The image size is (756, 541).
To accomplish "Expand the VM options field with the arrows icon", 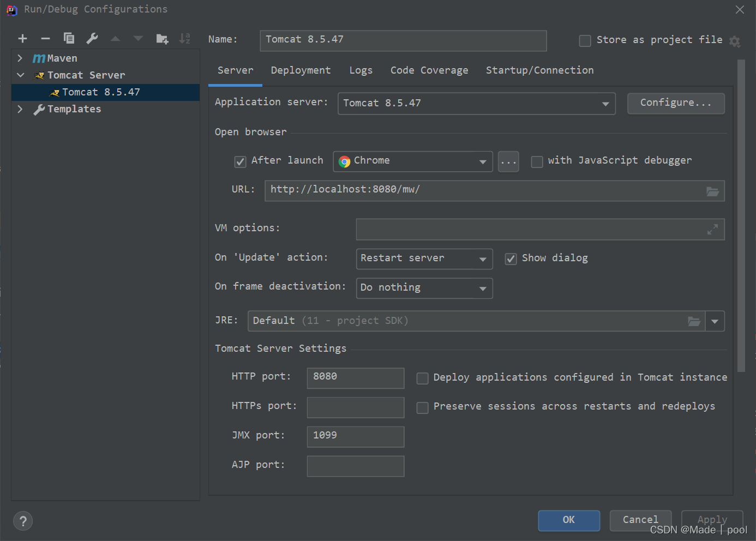I will (x=712, y=230).
